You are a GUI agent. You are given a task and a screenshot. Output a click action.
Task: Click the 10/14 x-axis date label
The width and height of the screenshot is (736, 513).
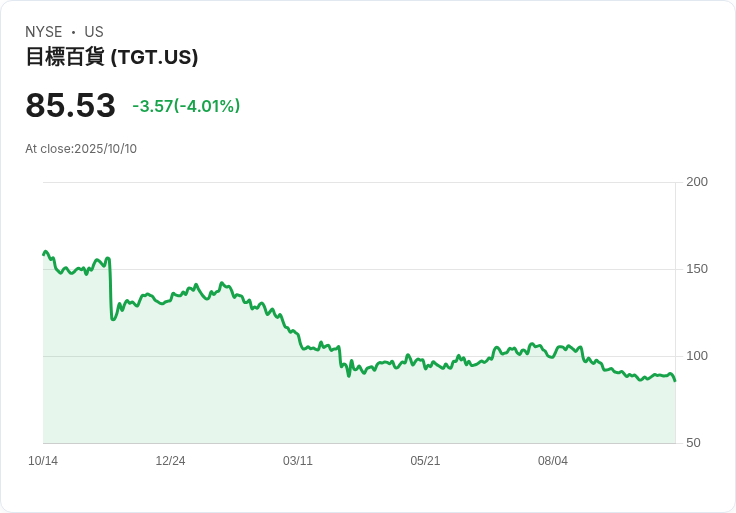(43, 461)
